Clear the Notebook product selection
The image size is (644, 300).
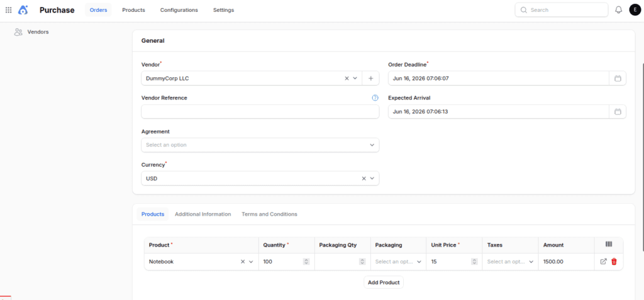click(x=243, y=262)
